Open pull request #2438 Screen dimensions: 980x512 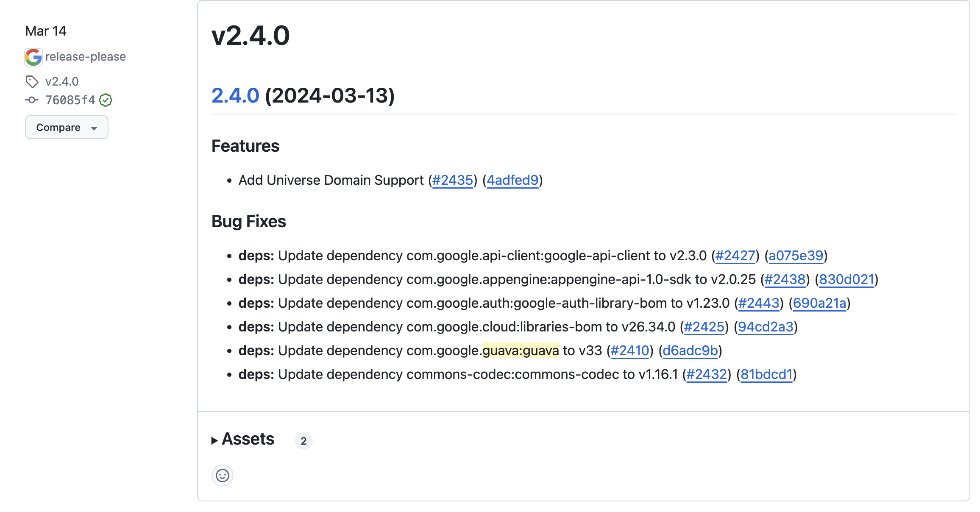785,279
